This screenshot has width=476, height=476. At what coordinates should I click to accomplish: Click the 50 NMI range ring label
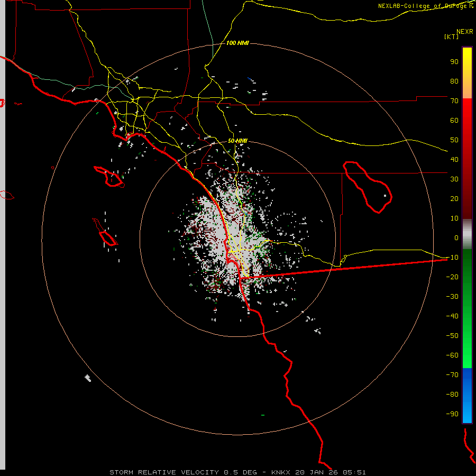point(237,141)
